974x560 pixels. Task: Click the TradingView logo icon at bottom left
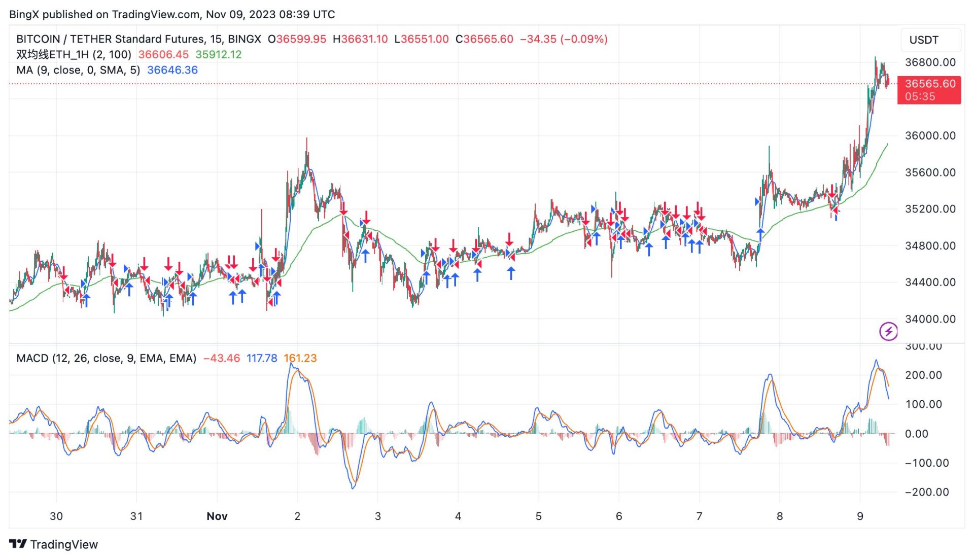[x=18, y=544]
